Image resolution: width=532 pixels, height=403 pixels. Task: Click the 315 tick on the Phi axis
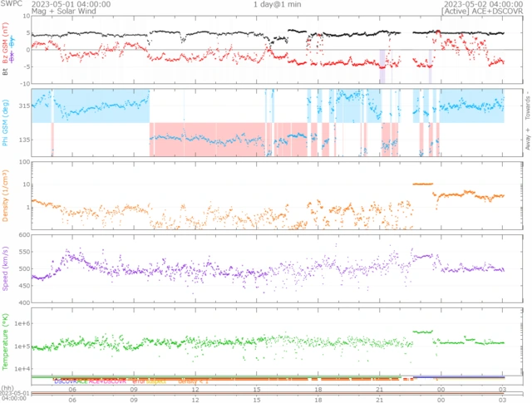coord(24,106)
